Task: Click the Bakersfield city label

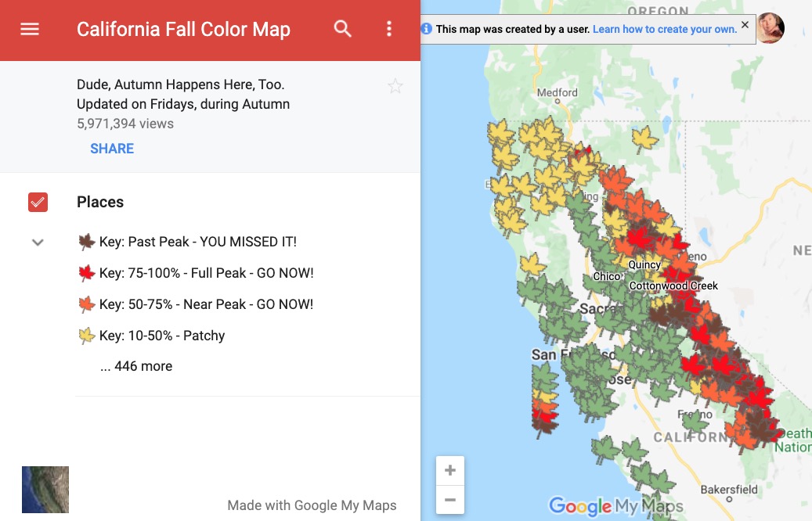Action: pos(729,490)
